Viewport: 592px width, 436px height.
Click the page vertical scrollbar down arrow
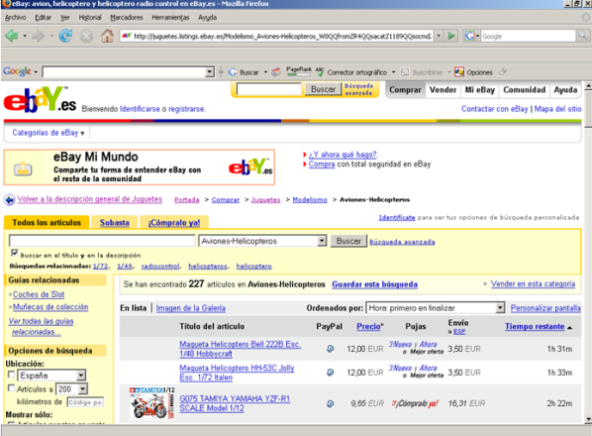click(588, 419)
